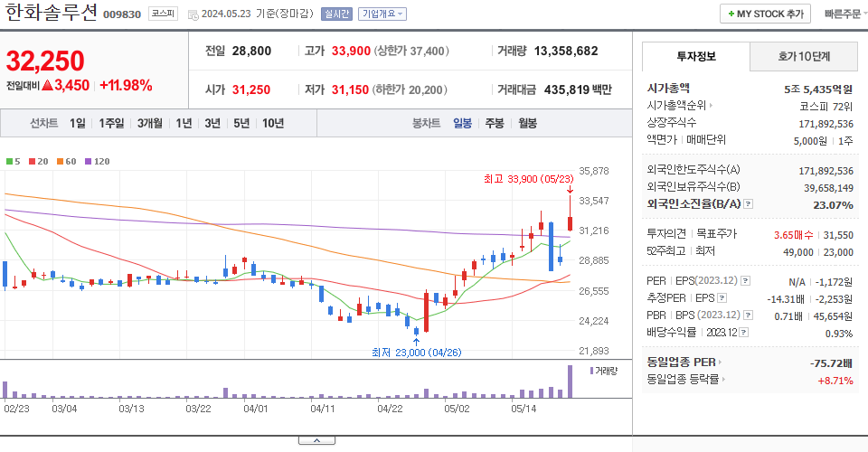Click the 저가 value 31,150
The width and height of the screenshot is (868, 452).
[x=350, y=89]
